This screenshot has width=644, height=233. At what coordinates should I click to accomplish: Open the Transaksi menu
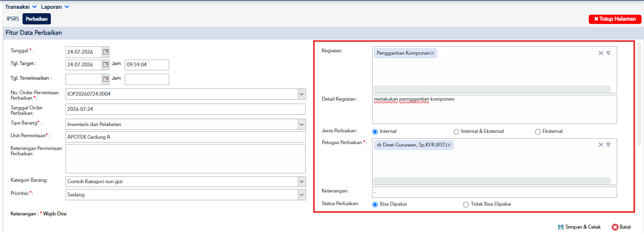click(x=21, y=7)
